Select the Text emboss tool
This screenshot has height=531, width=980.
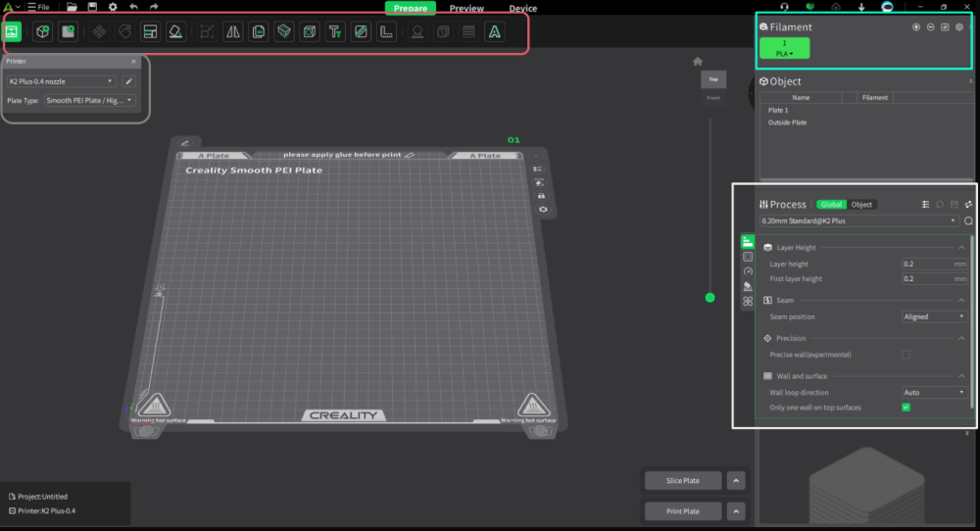(x=335, y=32)
